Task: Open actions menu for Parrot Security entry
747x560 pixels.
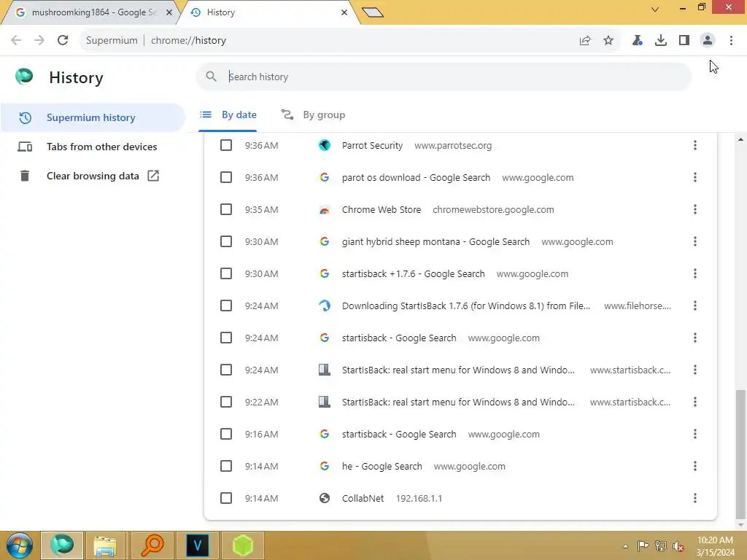Action: [x=695, y=145]
